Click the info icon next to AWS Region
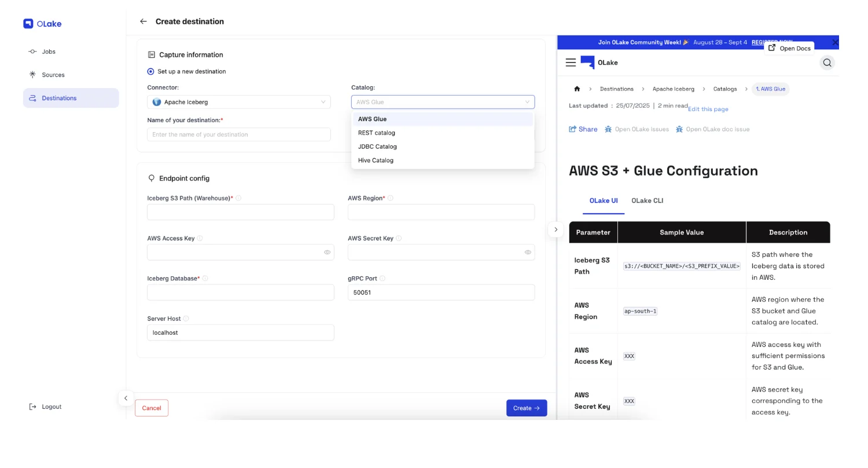Viewport: 868px width, 468px height. pos(390,198)
